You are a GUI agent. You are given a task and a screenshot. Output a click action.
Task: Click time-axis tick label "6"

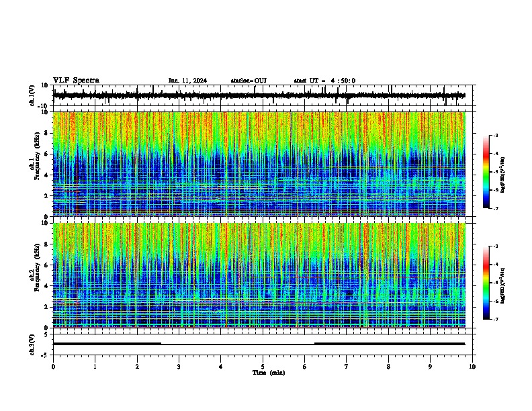click(305, 367)
